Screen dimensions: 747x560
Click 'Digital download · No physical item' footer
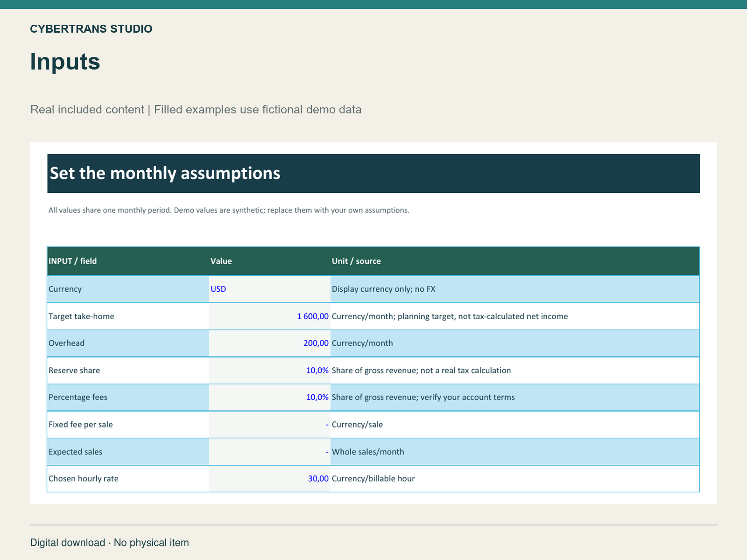pyautogui.click(x=109, y=543)
